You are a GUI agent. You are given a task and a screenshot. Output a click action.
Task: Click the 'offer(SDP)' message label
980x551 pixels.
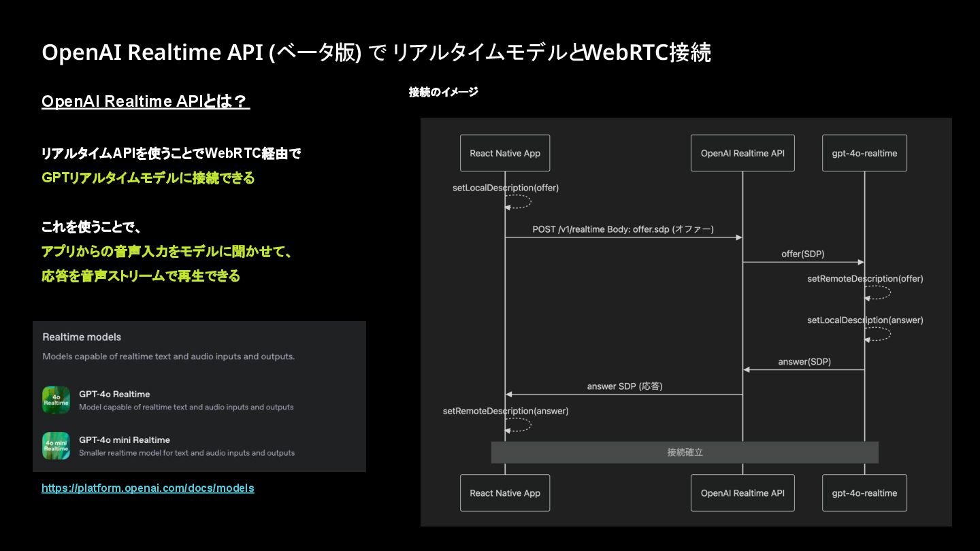[x=803, y=254]
